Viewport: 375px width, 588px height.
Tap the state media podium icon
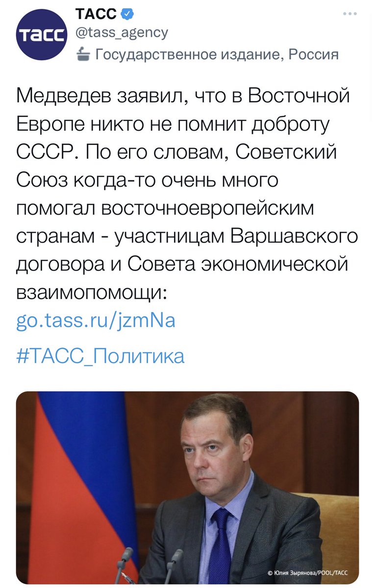pyautogui.click(x=84, y=54)
